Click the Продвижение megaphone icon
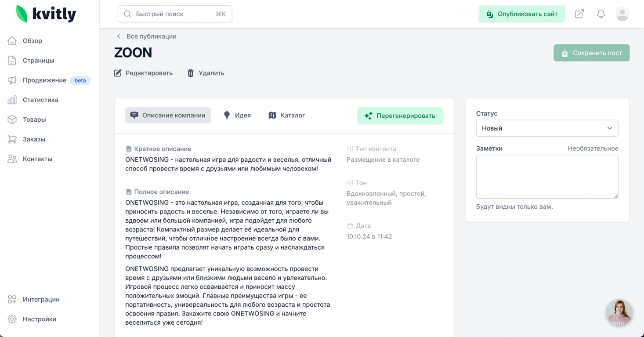The image size is (644, 337). coord(12,80)
